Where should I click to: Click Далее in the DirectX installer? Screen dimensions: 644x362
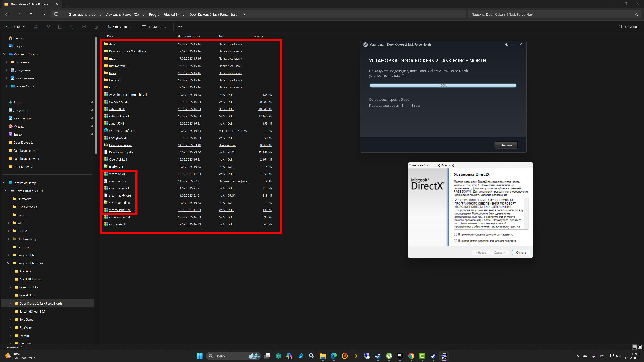point(499,253)
